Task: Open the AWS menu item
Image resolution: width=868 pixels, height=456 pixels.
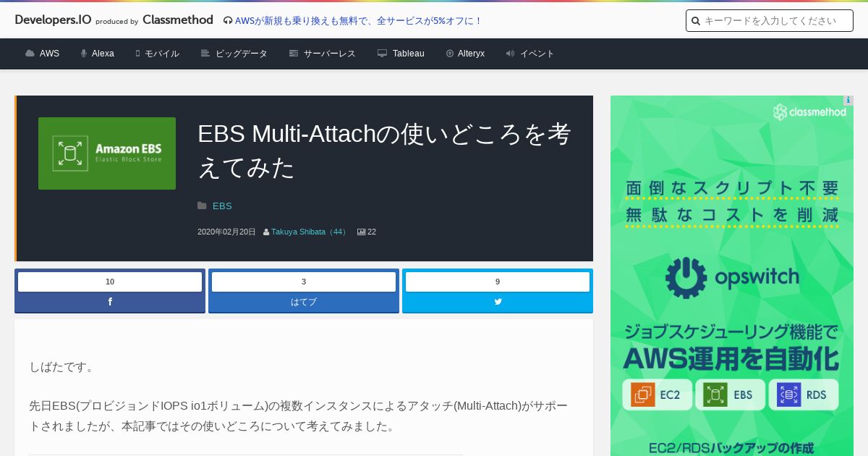Action: 49,54
